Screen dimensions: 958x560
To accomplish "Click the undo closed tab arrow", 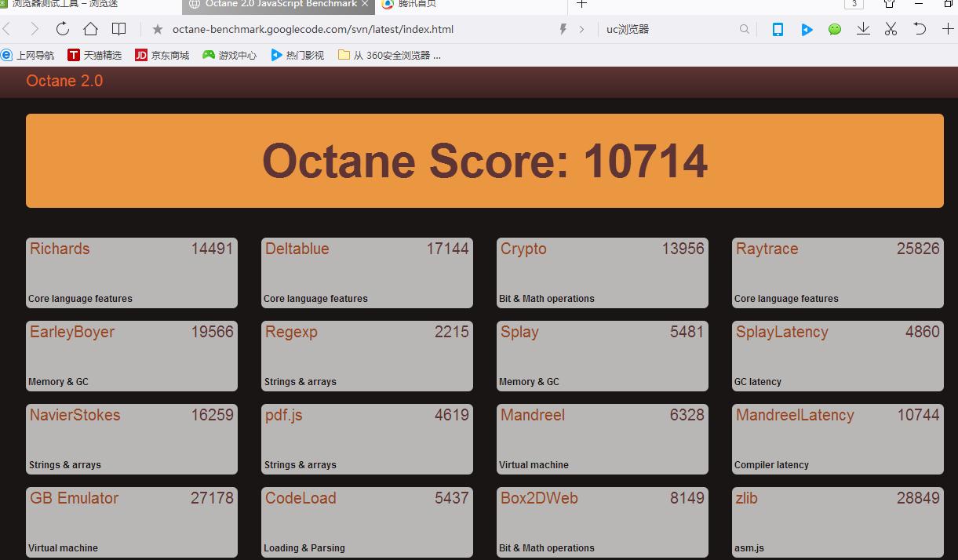I will tap(920, 29).
